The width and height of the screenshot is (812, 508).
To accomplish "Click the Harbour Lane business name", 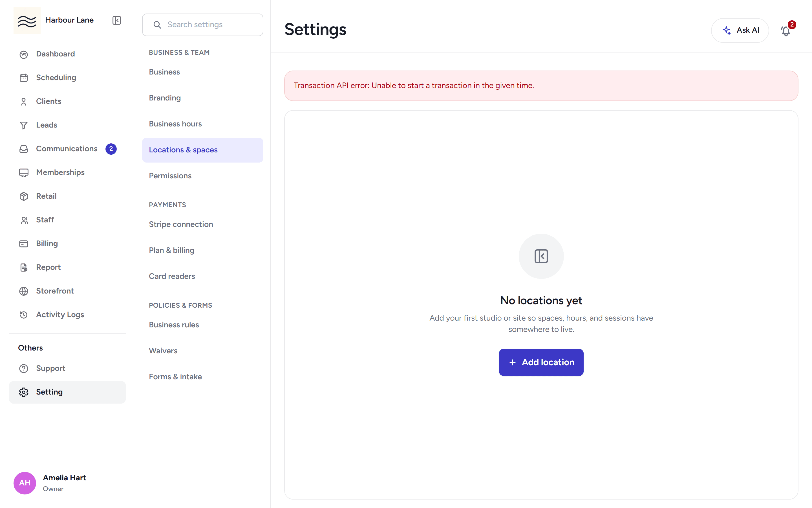I will (x=69, y=20).
